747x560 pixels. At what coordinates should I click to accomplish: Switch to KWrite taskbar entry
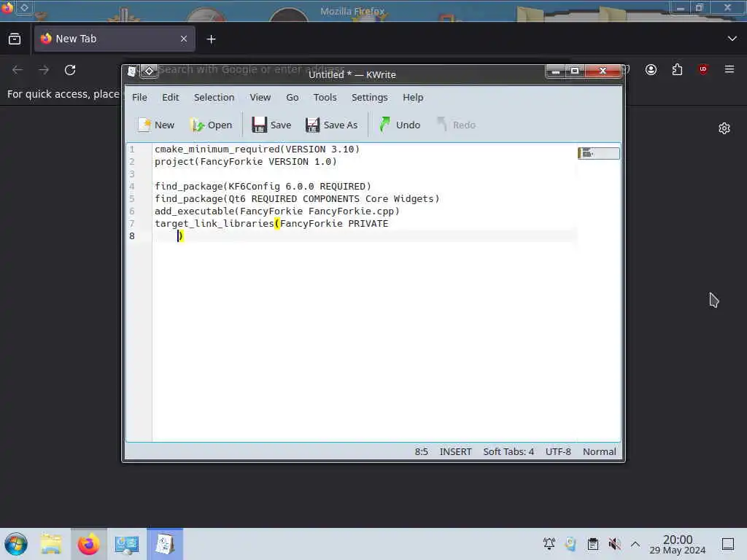(x=165, y=544)
